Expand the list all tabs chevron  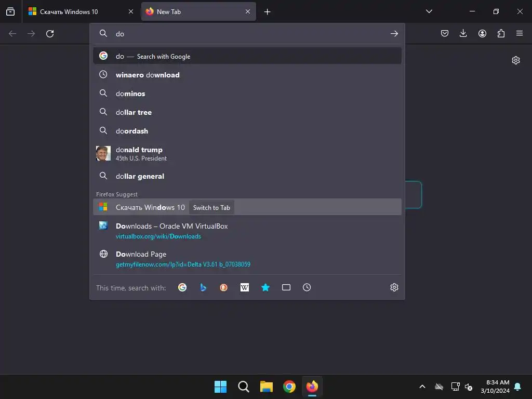429,11
